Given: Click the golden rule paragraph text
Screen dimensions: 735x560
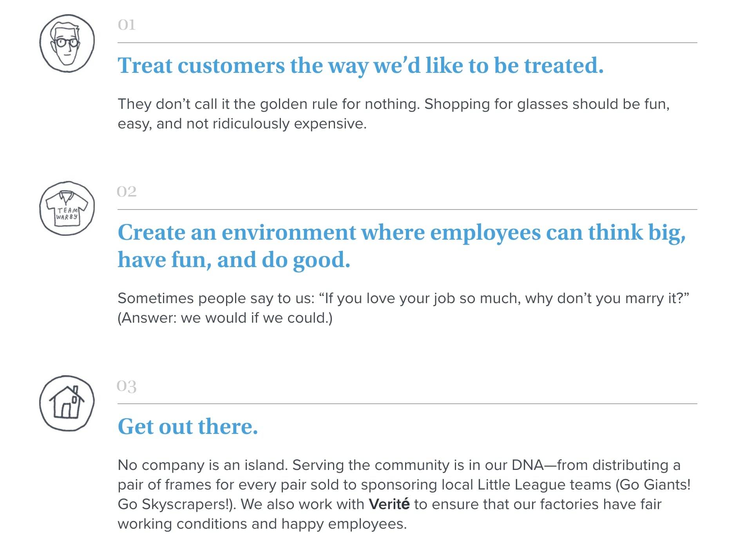Looking at the screenshot, I should (x=394, y=114).
